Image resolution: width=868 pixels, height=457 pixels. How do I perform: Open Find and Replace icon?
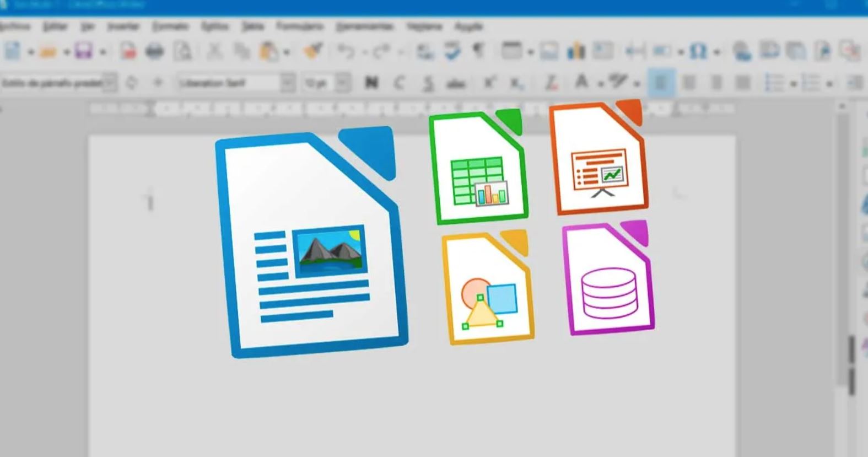424,52
